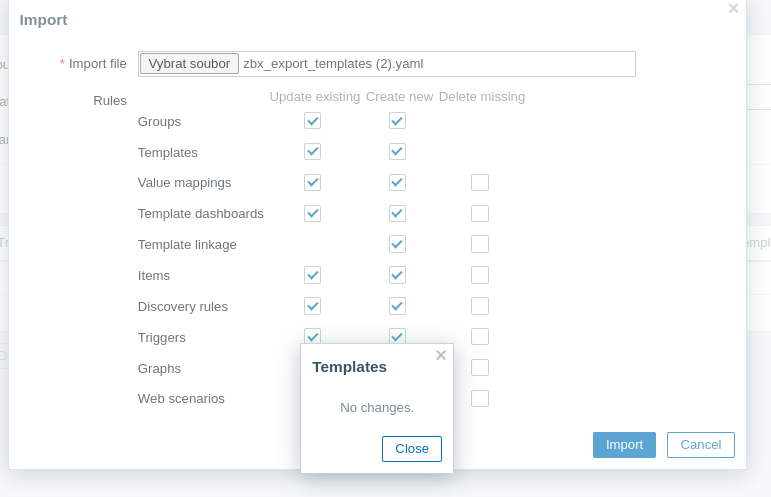The height and width of the screenshot is (497, 771).
Task: Uncheck Update existing for Templates
Action: (x=313, y=152)
